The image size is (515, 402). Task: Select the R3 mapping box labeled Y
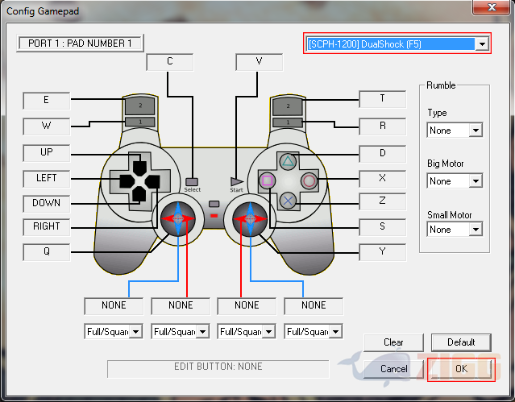(382, 252)
